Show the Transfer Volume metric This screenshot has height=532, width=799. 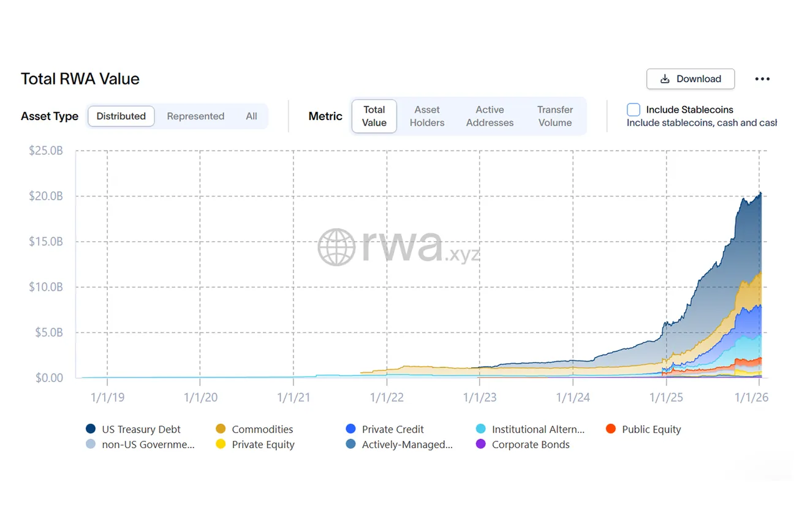pos(555,116)
